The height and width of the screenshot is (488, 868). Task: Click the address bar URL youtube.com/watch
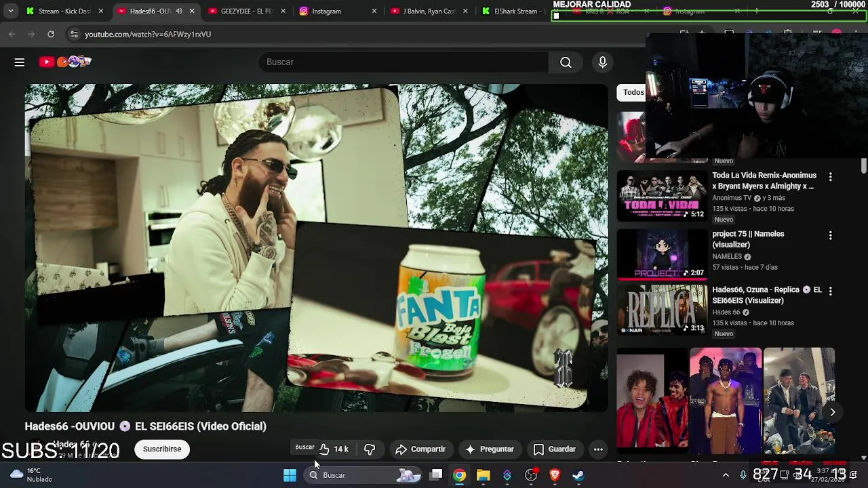click(x=148, y=34)
